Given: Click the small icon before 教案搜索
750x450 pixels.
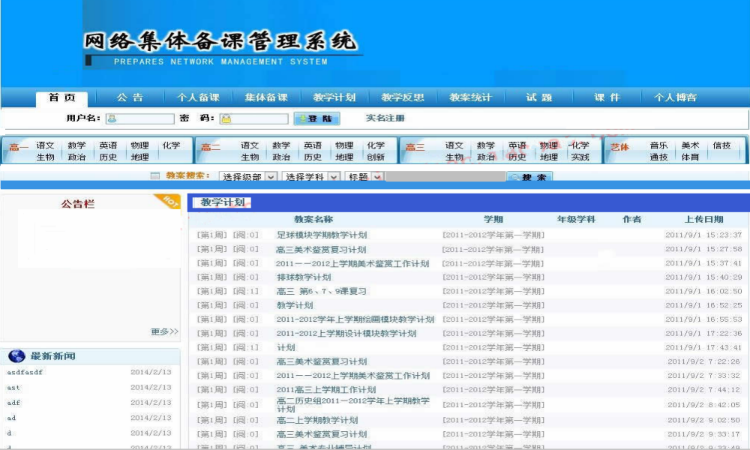Looking at the screenshot, I should [x=155, y=176].
